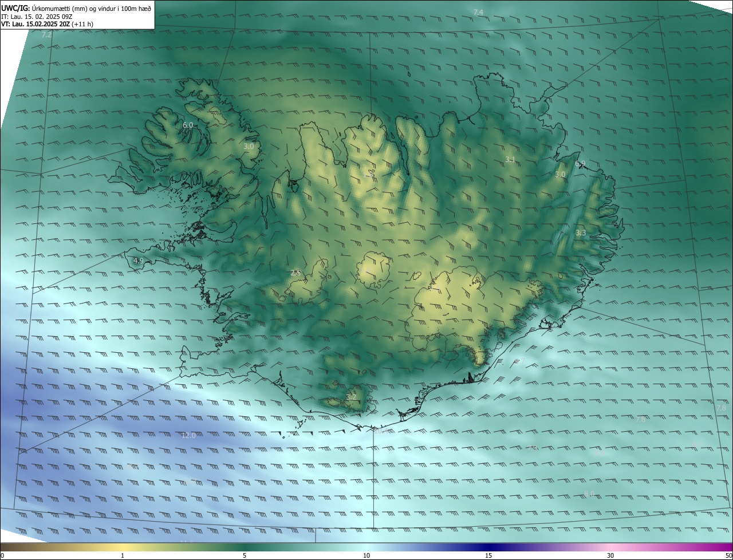Viewport: 733px width, 560px height.
Task: Click the "7.4" value label
Action: tap(478, 12)
